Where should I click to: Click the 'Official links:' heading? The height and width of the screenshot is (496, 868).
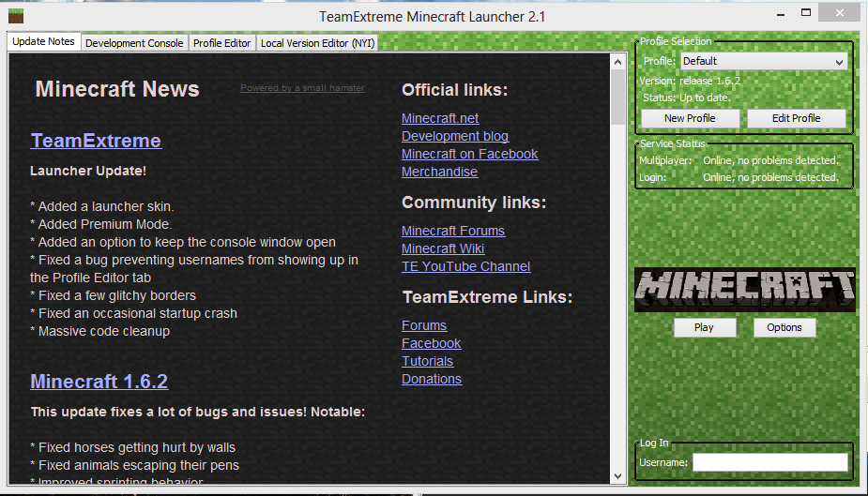coord(454,90)
